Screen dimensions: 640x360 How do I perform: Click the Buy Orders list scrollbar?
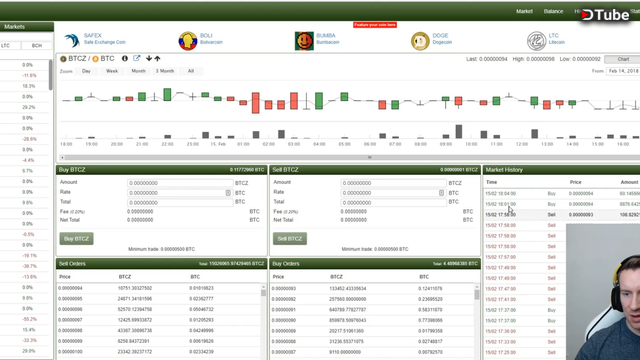click(x=477, y=295)
